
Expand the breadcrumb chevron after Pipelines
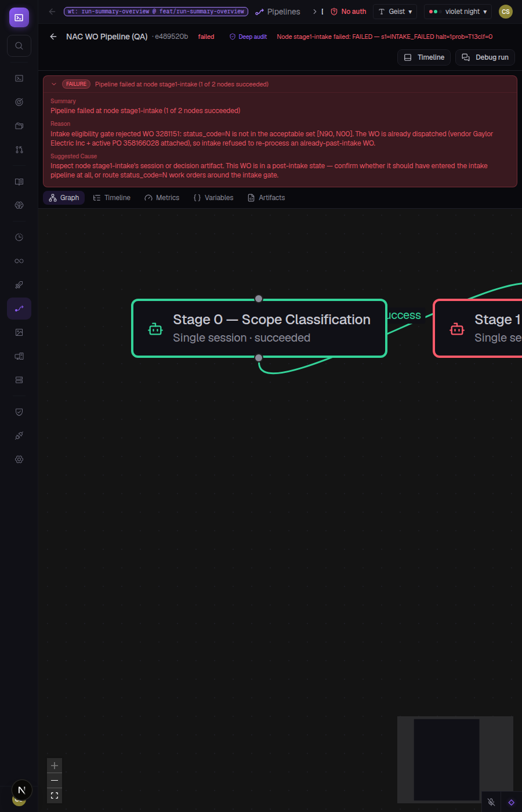[315, 12]
